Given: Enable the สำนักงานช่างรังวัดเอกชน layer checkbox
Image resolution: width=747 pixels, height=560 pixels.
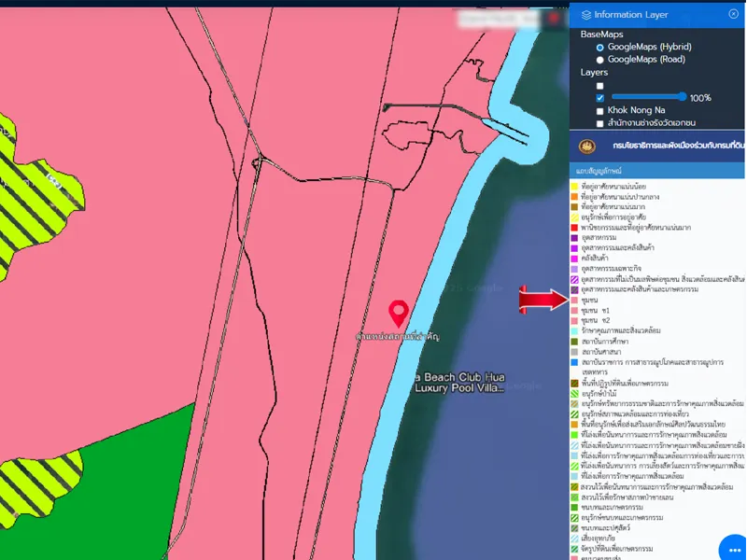Looking at the screenshot, I should point(599,123).
